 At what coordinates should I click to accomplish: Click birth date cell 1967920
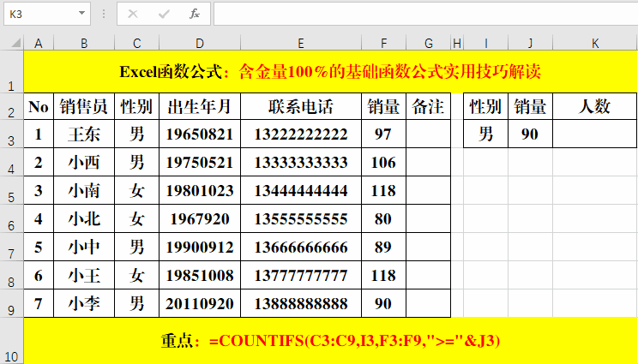coord(199,218)
